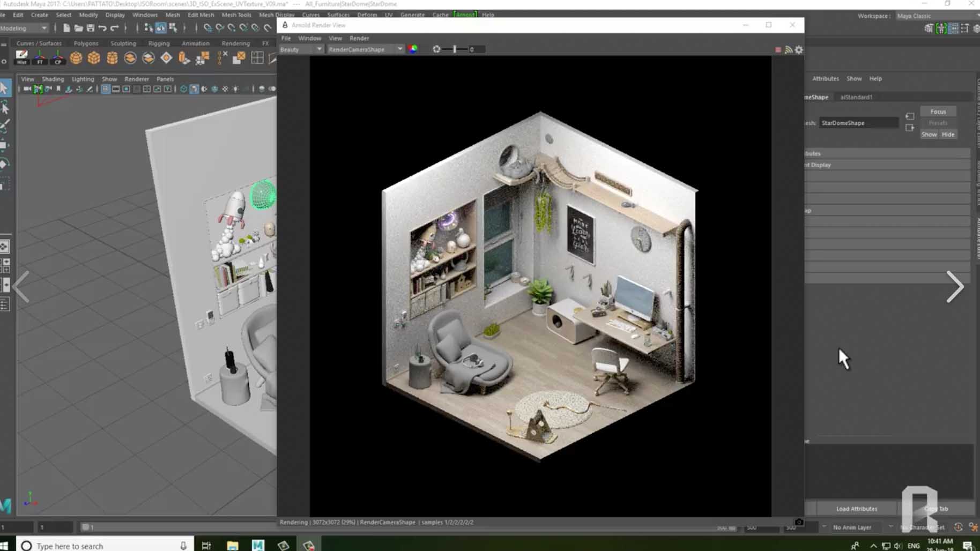Screen dimensions: 980x551
Task: Open scene with the folder icon
Action: coord(78,28)
